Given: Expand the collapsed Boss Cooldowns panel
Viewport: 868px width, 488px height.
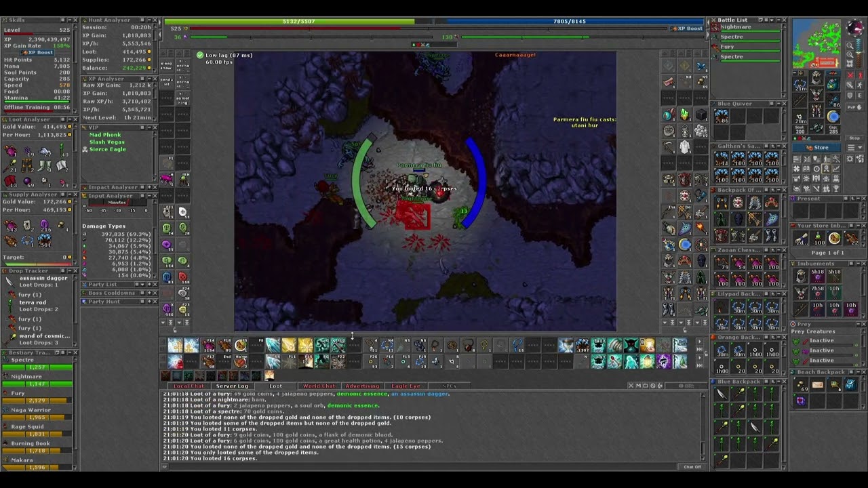Looking at the screenshot, I should click(149, 293).
